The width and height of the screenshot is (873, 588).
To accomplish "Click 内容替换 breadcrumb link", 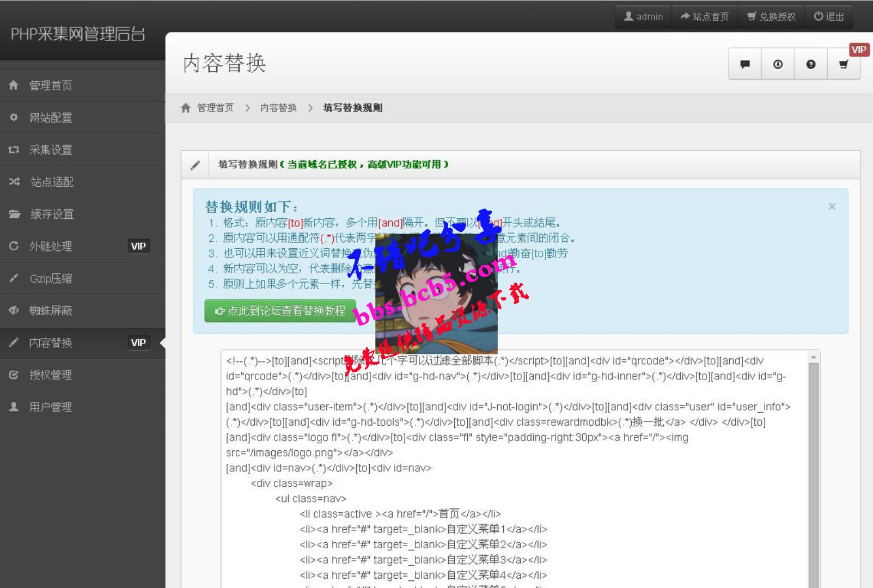I will click(278, 108).
